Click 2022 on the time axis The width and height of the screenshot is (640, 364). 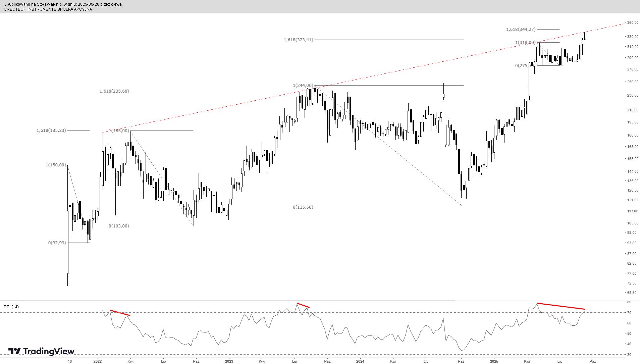[x=98, y=361]
